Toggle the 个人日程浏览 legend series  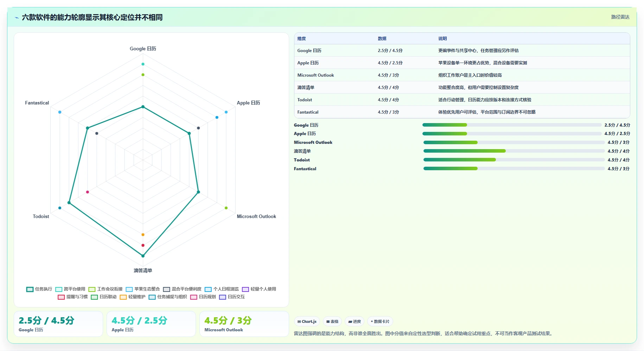tap(221, 289)
